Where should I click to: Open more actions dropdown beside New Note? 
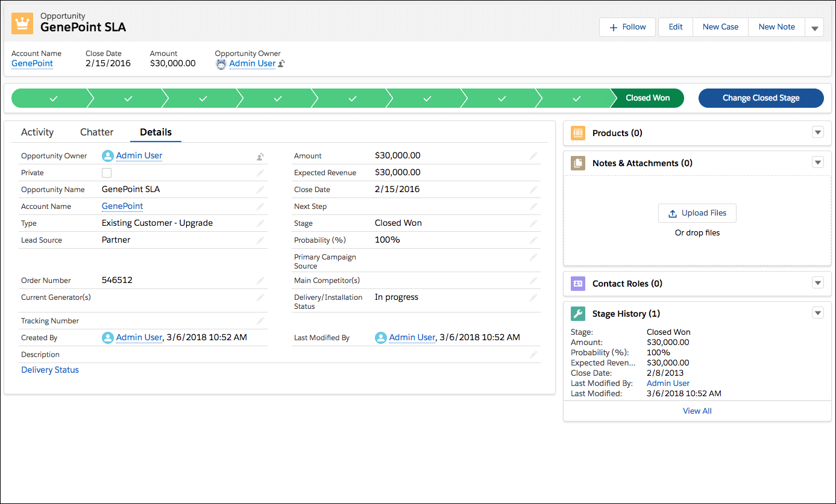(814, 28)
